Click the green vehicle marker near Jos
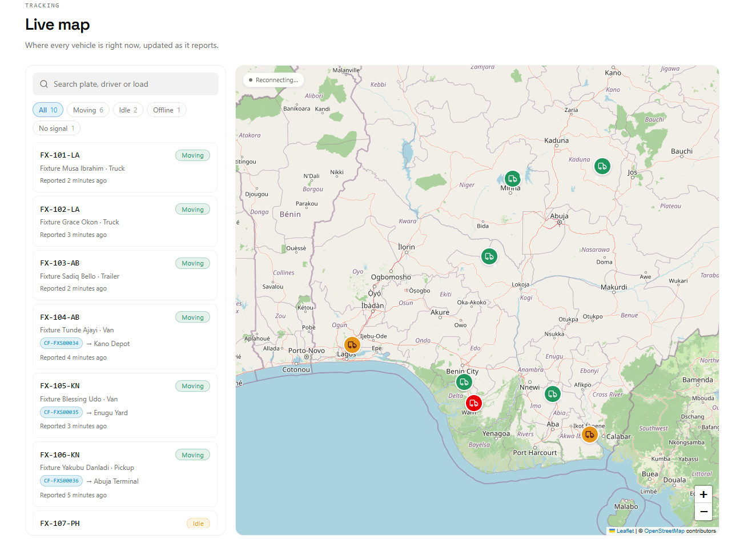756x547 pixels. click(602, 166)
